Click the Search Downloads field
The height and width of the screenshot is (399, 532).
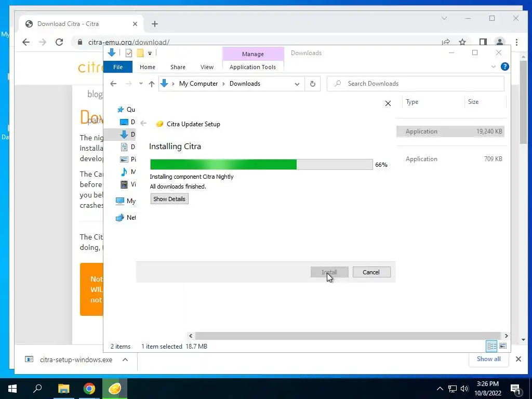point(415,84)
